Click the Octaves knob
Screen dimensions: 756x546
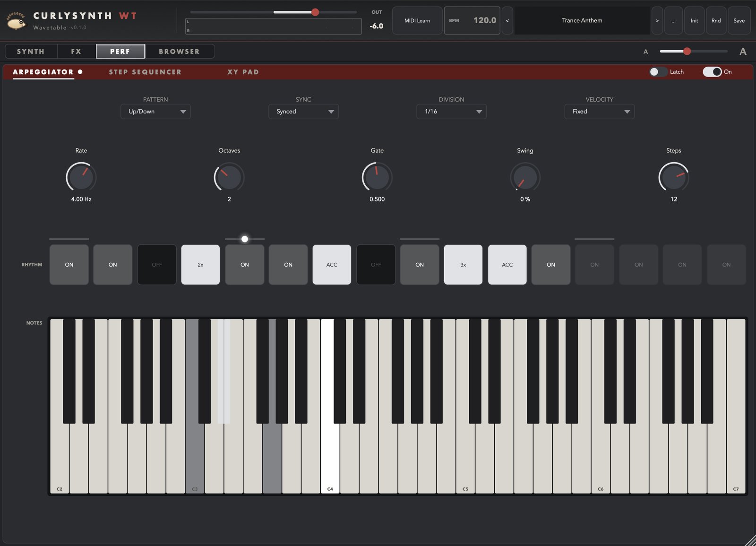point(229,177)
